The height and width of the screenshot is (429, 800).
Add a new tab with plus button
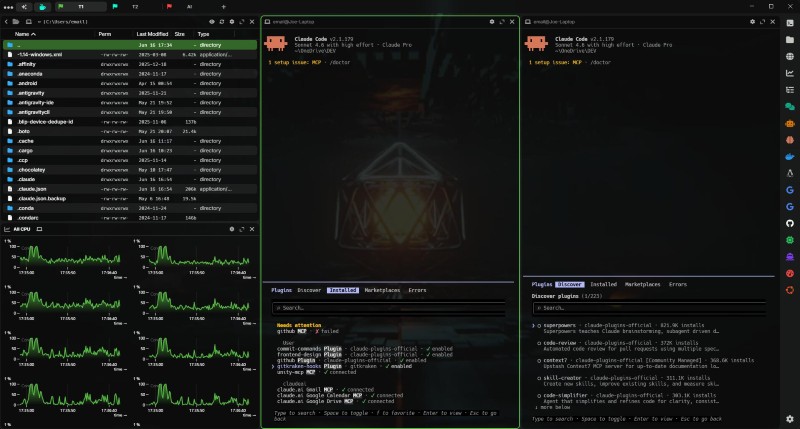[x=223, y=7]
